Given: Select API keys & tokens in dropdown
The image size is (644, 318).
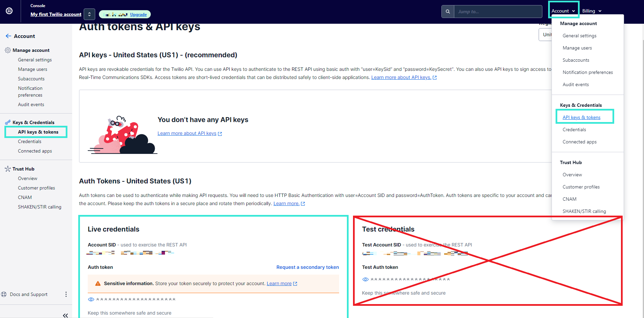Looking at the screenshot, I should tap(581, 117).
